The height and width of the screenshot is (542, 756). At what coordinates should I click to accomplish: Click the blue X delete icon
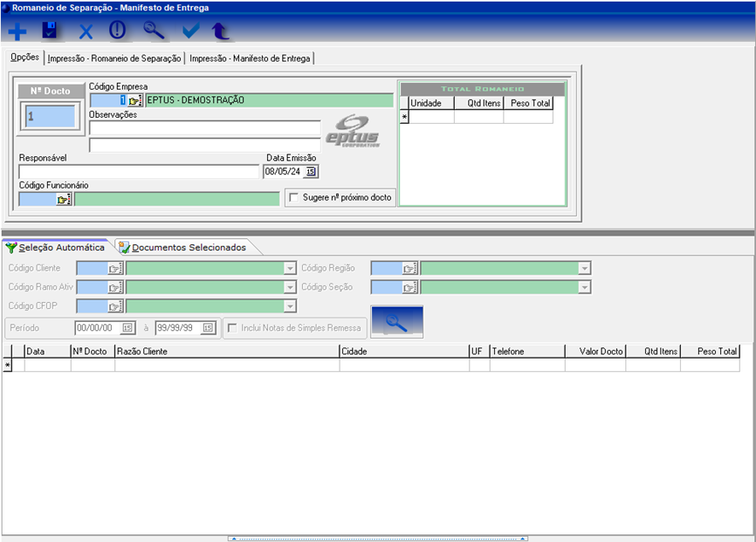85,32
